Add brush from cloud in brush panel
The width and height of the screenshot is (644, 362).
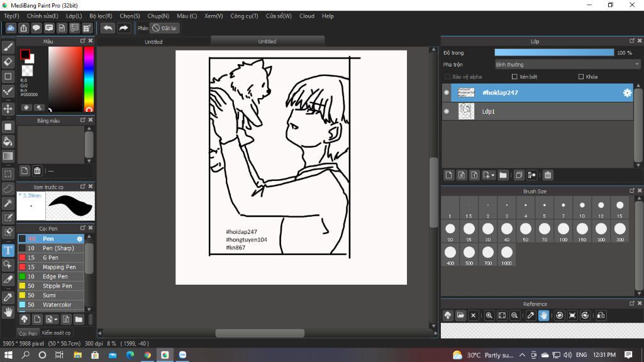tap(25, 319)
